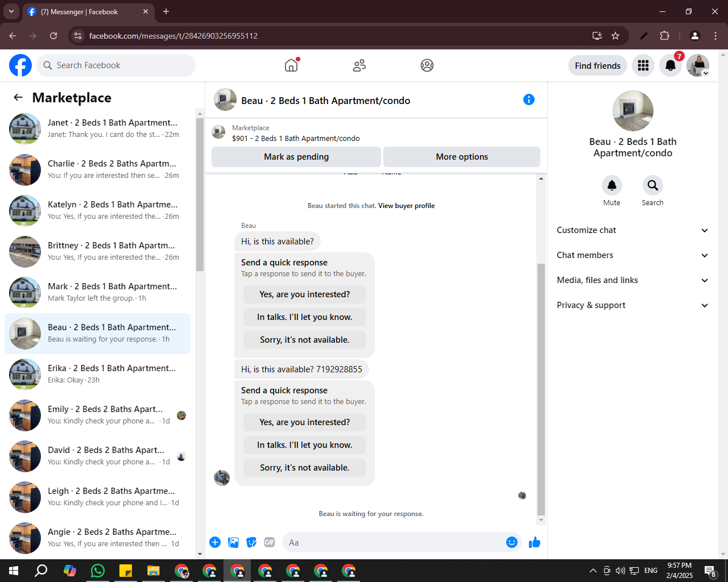This screenshot has height=582, width=728.
Task: Open a new browser tab
Action: [x=166, y=11]
